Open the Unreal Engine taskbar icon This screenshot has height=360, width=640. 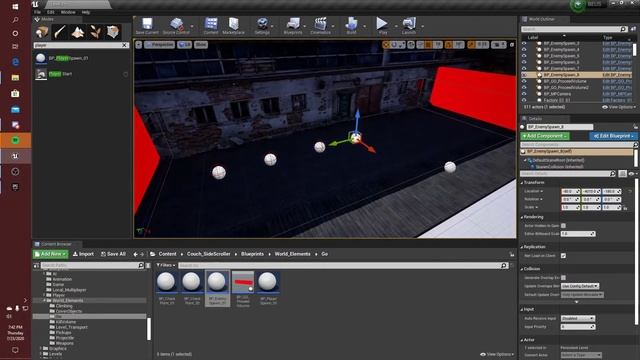click(16, 156)
